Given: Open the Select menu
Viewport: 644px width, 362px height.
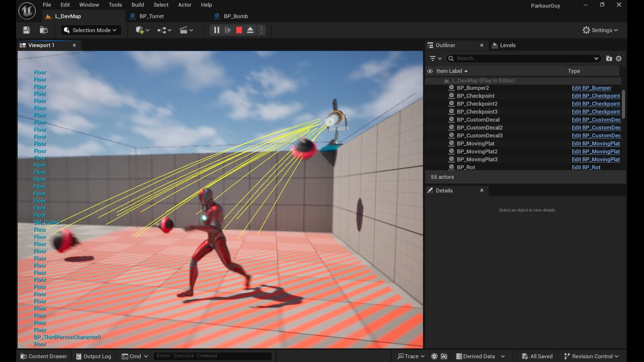Looking at the screenshot, I should (161, 5).
